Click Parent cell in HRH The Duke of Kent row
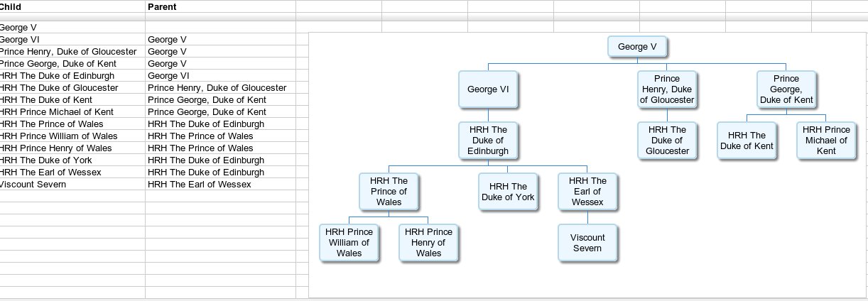The image size is (868, 301). pos(220,99)
